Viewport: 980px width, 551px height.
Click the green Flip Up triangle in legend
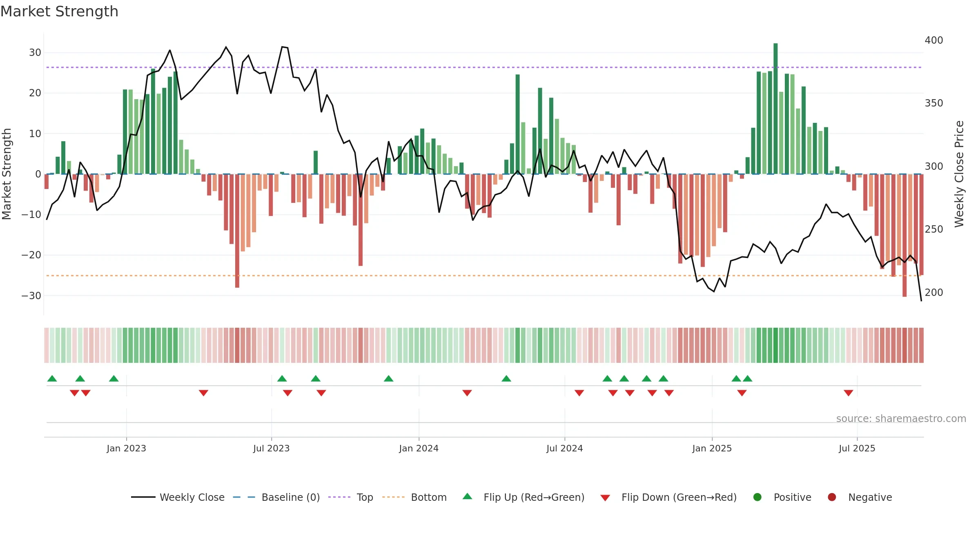pyautogui.click(x=468, y=496)
